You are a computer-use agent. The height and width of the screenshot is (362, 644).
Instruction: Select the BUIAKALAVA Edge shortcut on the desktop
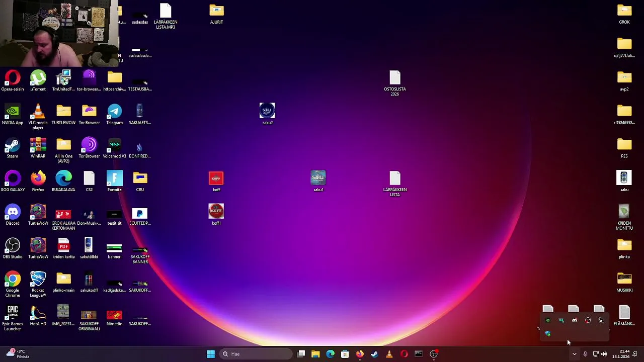point(63,182)
